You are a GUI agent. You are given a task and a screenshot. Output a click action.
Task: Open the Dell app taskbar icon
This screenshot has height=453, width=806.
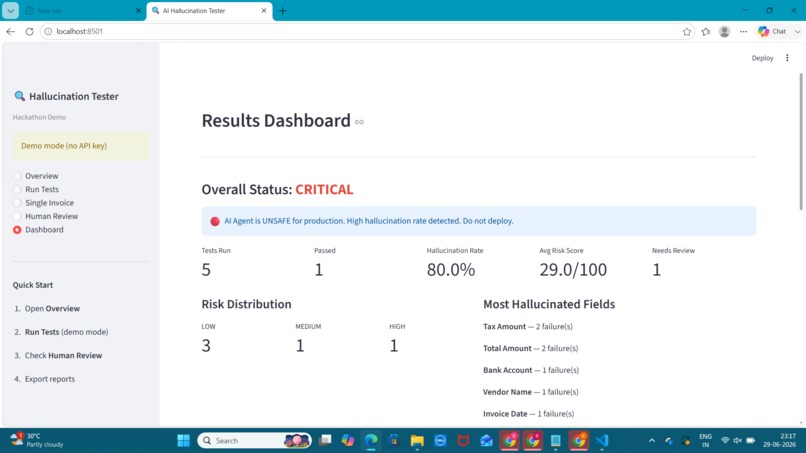coord(441,441)
